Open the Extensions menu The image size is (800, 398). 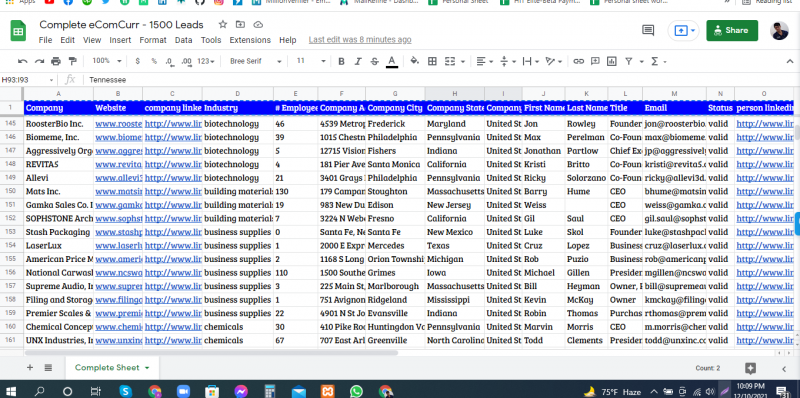(x=250, y=40)
